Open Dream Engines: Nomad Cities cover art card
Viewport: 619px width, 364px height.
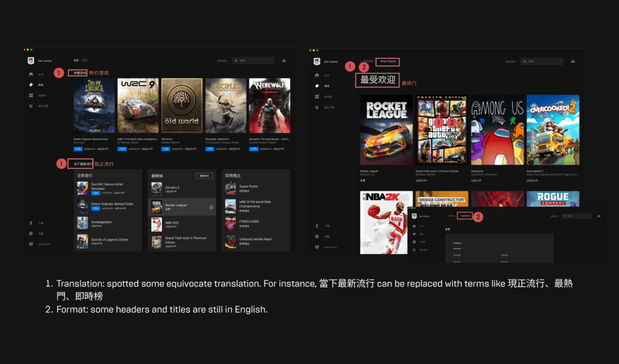tap(95, 106)
